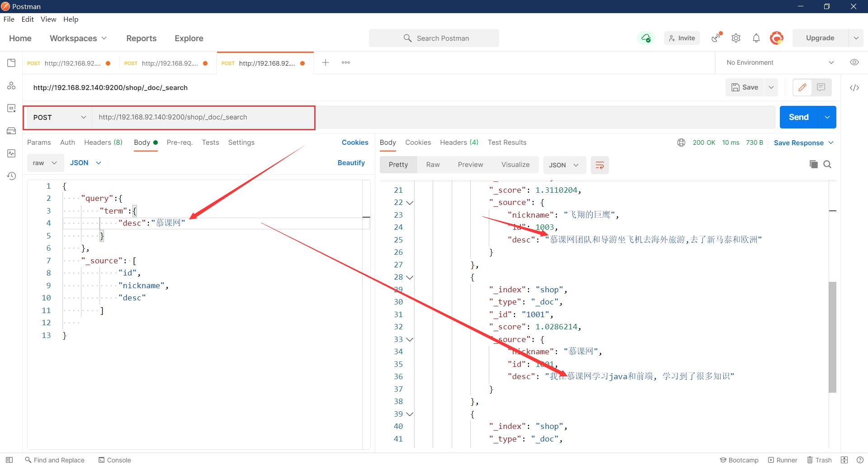Open Find and Replace

(55, 460)
